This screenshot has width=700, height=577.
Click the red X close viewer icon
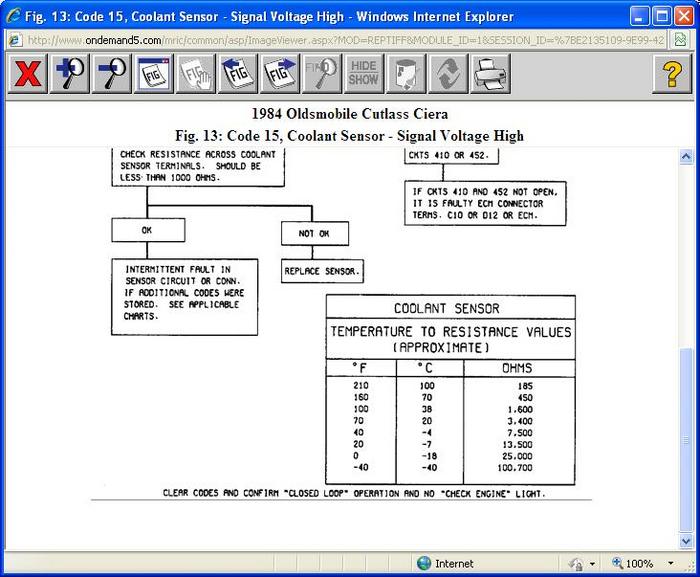tap(27, 74)
